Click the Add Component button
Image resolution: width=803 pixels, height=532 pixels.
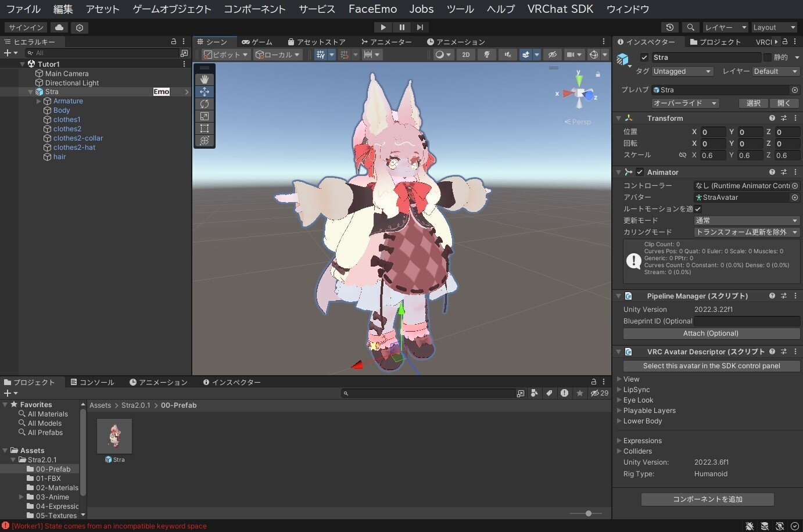click(x=708, y=499)
